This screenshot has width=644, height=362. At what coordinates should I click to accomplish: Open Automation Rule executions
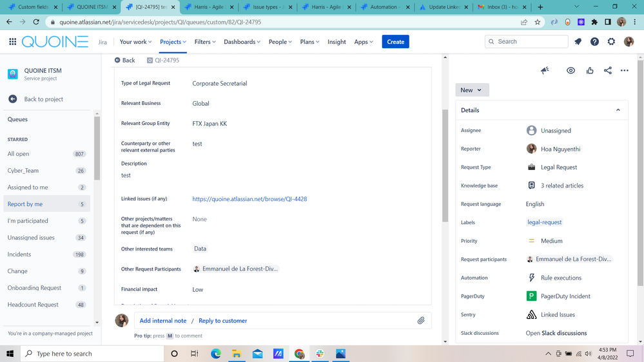pos(561,278)
